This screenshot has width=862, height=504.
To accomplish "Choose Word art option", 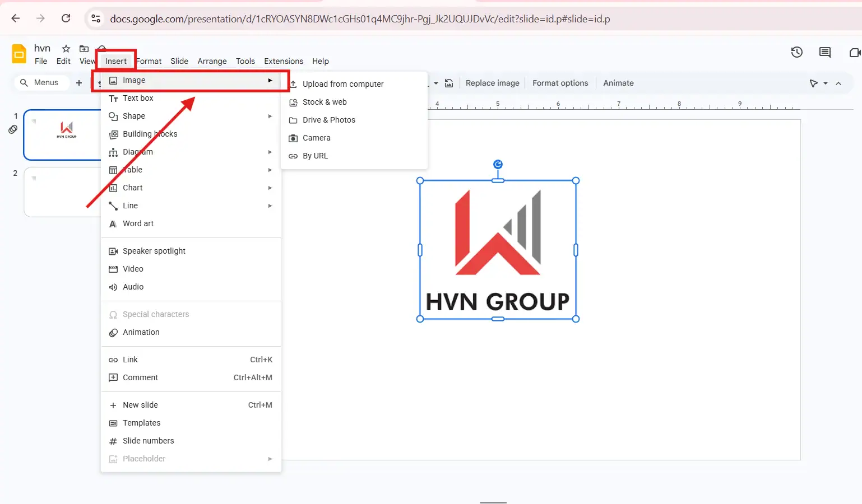I will [191, 223].
